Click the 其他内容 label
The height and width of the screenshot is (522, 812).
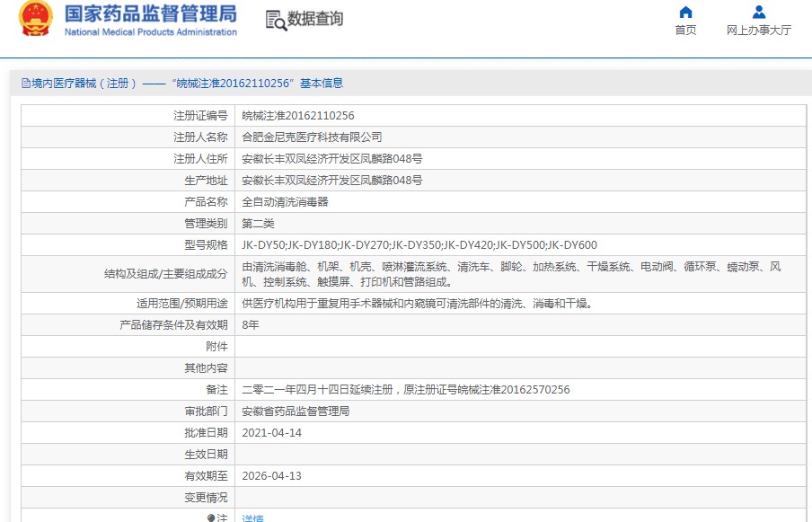(206, 368)
